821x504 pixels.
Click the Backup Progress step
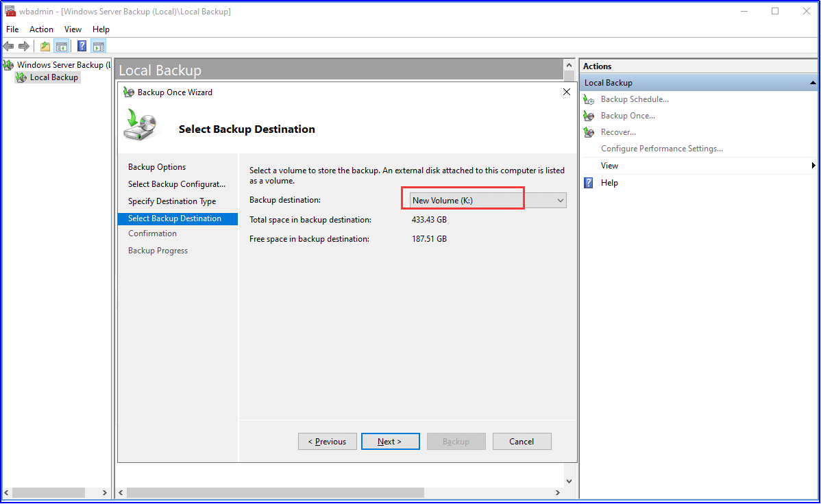[158, 251]
